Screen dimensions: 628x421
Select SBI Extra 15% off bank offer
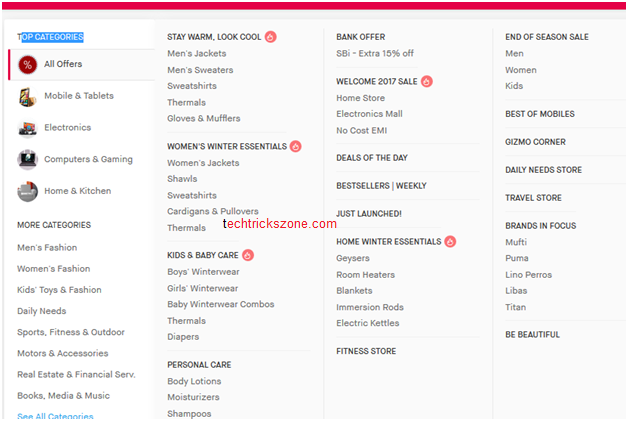375,54
